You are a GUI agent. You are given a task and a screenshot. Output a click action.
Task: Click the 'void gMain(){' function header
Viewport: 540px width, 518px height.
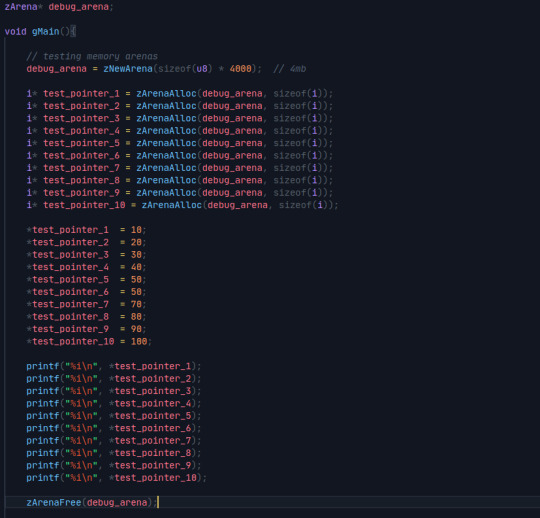click(x=40, y=32)
